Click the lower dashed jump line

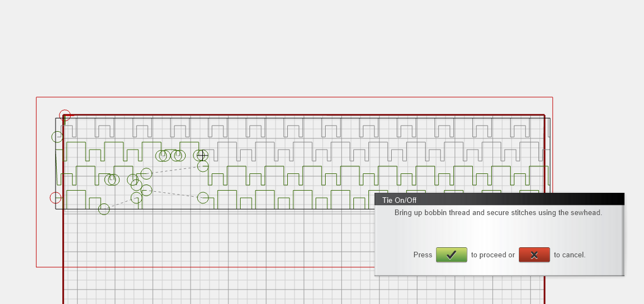pyautogui.click(x=175, y=194)
